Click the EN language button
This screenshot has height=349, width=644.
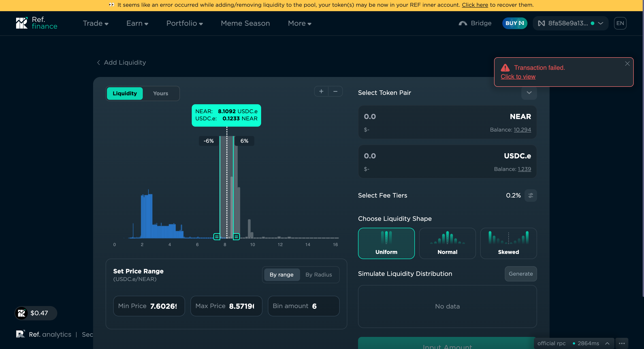[620, 23]
